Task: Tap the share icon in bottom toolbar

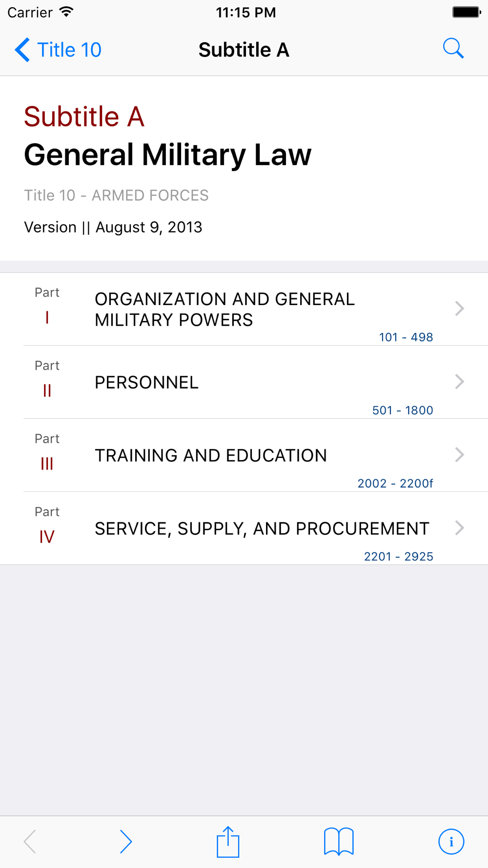Action: pyautogui.click(x=228, y=842)
